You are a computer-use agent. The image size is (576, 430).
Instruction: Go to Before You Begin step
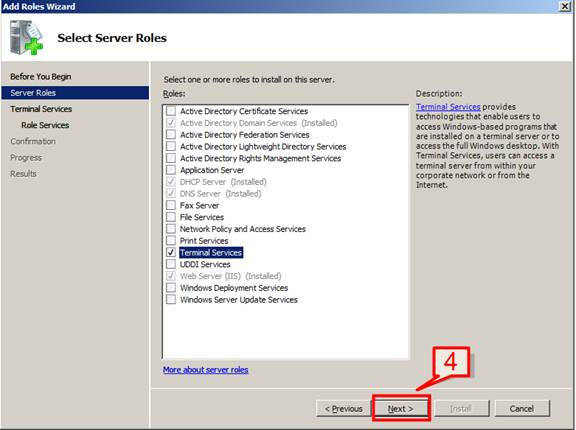(41, 76)
